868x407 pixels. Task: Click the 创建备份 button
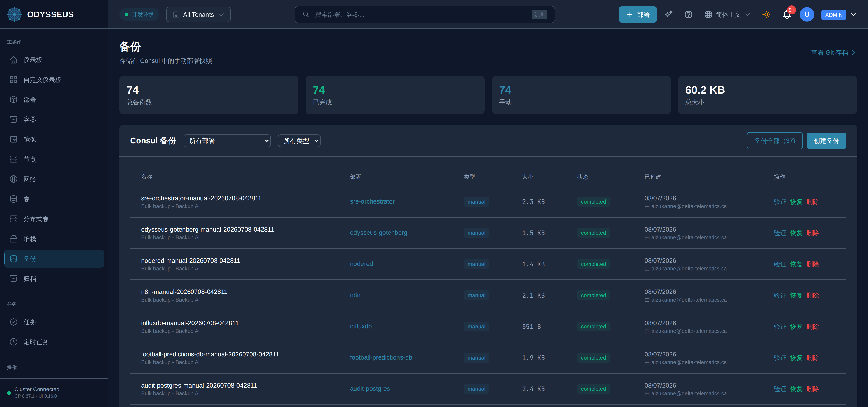click(826, 141)
